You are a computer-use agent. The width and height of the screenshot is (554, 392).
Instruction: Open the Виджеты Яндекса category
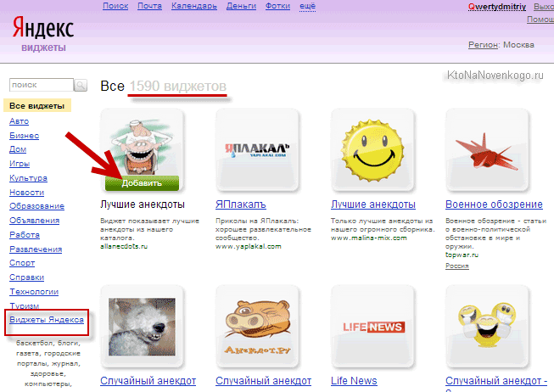(47, 320)
